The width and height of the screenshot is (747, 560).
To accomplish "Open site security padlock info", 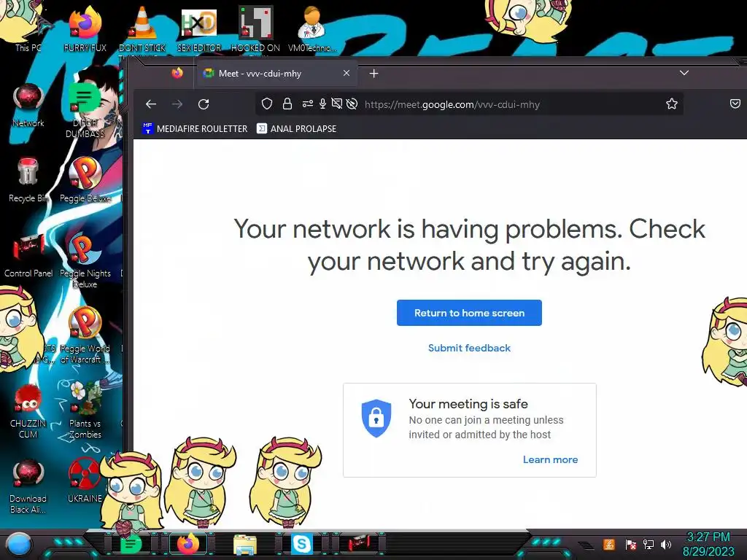I will [x=287, y=104].
